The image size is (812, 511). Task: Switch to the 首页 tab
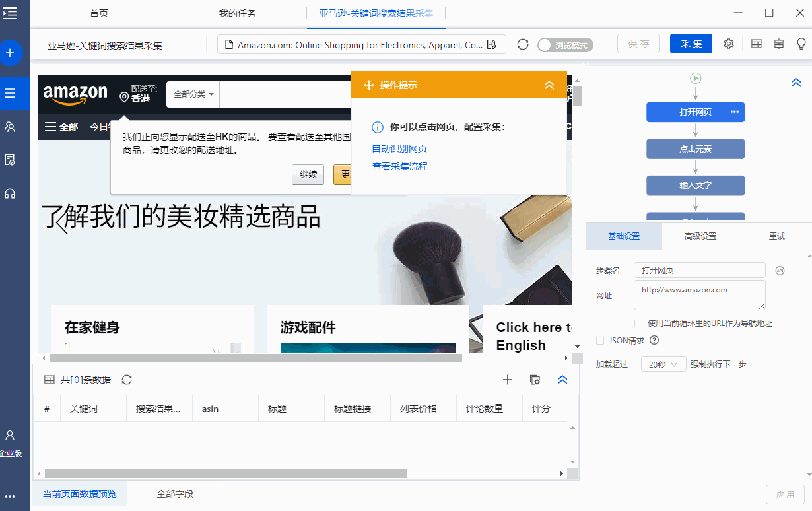[99, 13]
